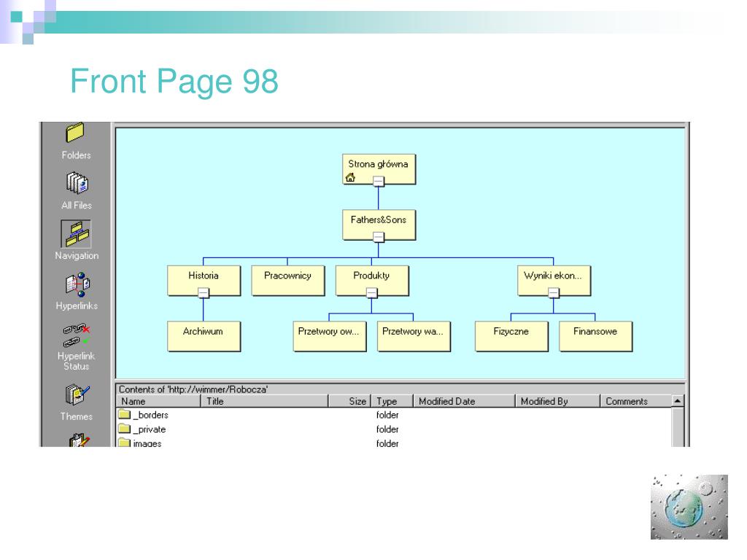Viewport: 747px width, 560px height.
Task: Select the Przetwory wa... page box
Action: click(414, 336)
